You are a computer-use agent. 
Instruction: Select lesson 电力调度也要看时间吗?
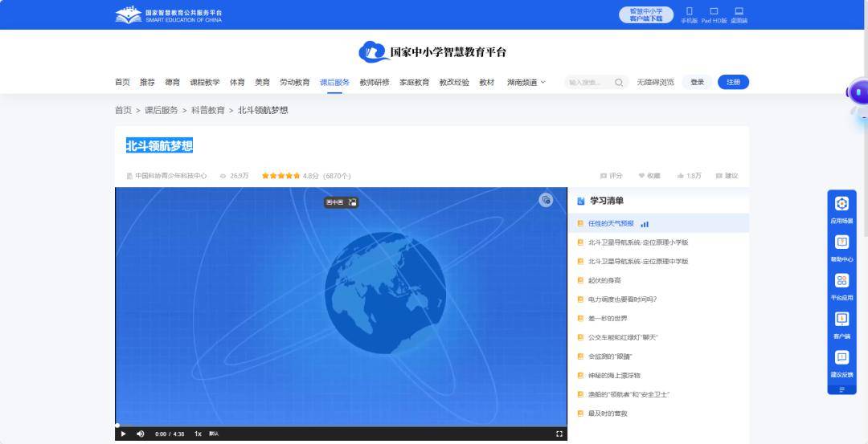coord(658,299)
